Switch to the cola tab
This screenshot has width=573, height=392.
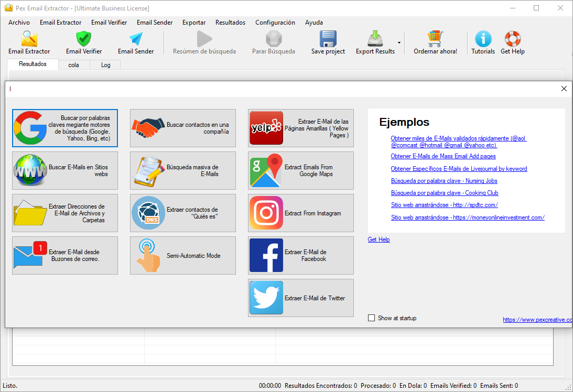tap(73, 65)
